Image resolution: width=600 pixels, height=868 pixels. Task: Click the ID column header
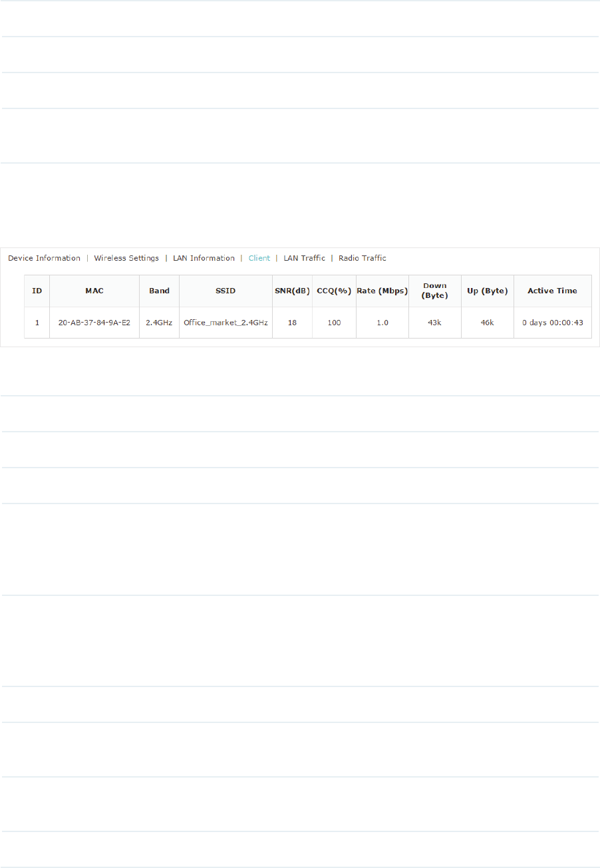[x=37, y=291]
